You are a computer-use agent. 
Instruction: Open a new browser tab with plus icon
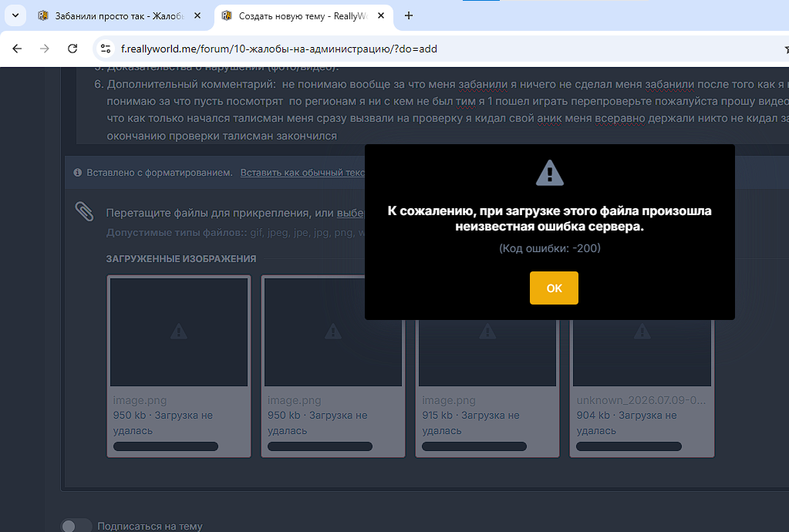[409, 15]
